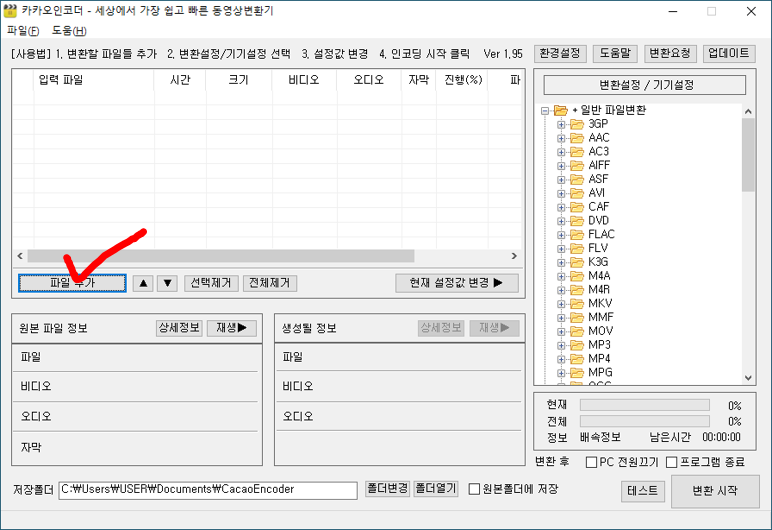
Task: Show 상세정보 for 원본 파일 정보
Action: (179, 328)
